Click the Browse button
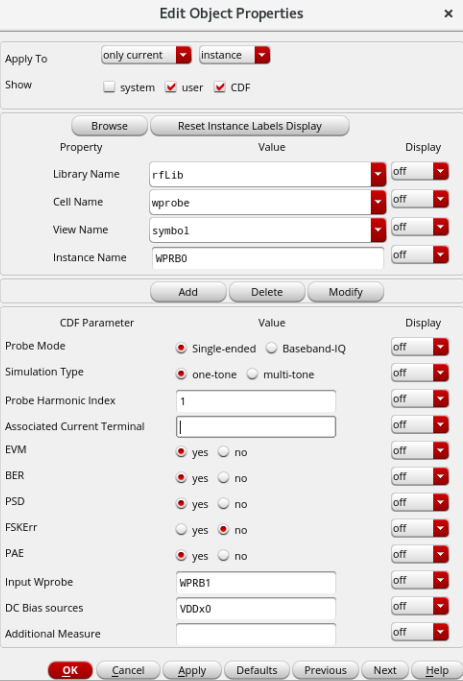 [x=109, y=126]
